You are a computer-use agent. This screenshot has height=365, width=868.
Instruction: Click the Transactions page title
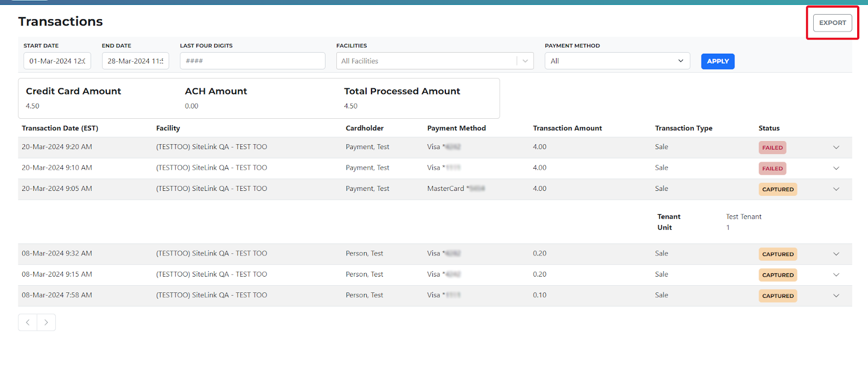[x=60, y=21]
